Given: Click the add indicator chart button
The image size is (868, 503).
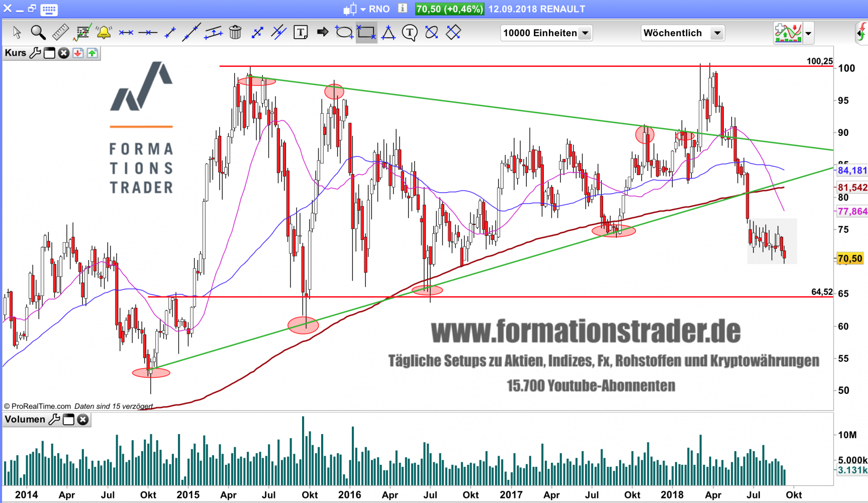Looking at the screenshot, I should point(788,33).
